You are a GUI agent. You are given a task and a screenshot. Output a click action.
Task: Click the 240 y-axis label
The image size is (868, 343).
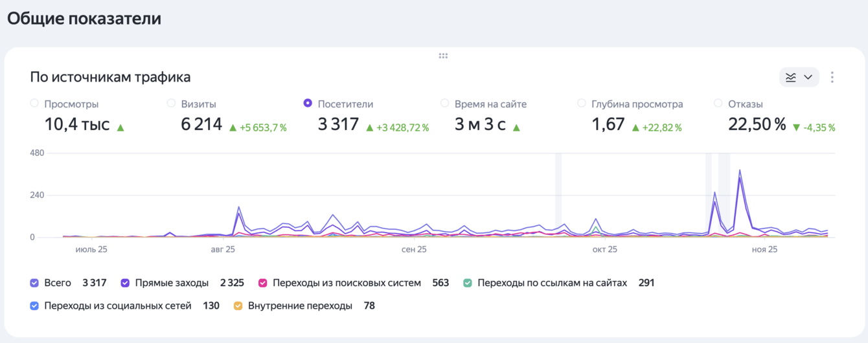[x=37, y=195]
